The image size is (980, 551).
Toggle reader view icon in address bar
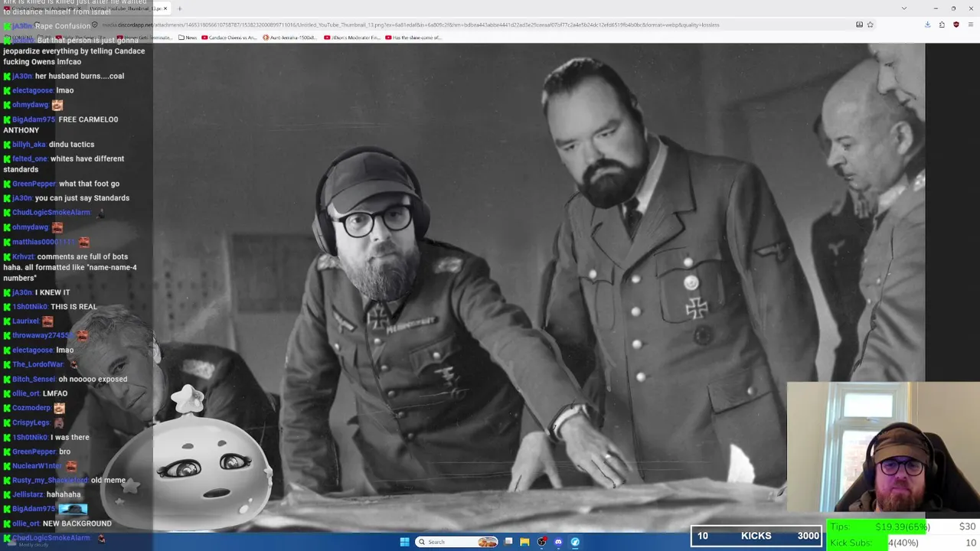pyautogui.click(x=859, y=24)
